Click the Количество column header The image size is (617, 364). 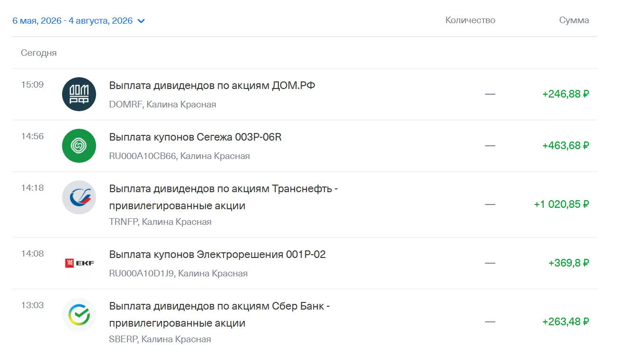point(470,20)
